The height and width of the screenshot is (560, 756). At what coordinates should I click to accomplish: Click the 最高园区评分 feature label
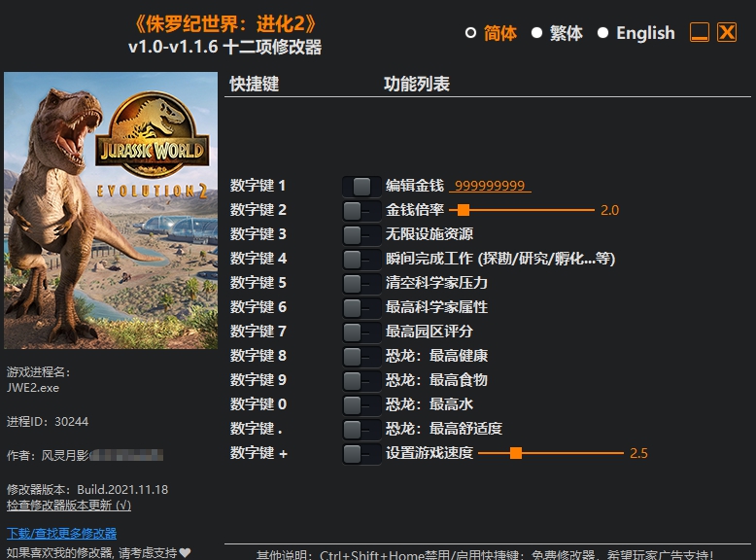pyautogui.click(x=430, y=332)
